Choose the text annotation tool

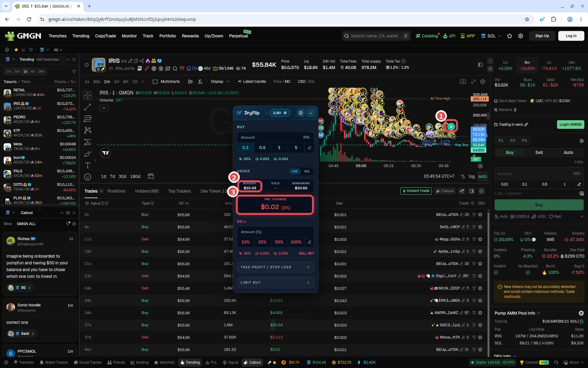point(87,165)
